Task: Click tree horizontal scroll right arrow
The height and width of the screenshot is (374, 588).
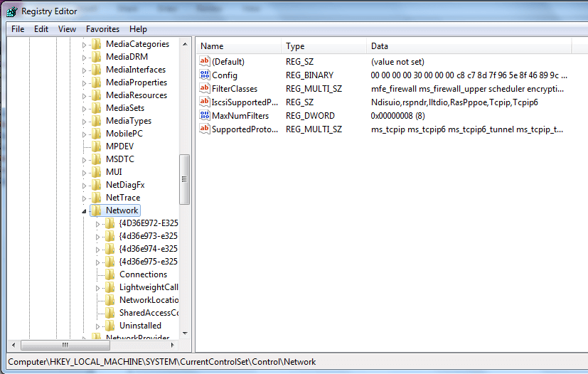Action: [x=173, y=345]
